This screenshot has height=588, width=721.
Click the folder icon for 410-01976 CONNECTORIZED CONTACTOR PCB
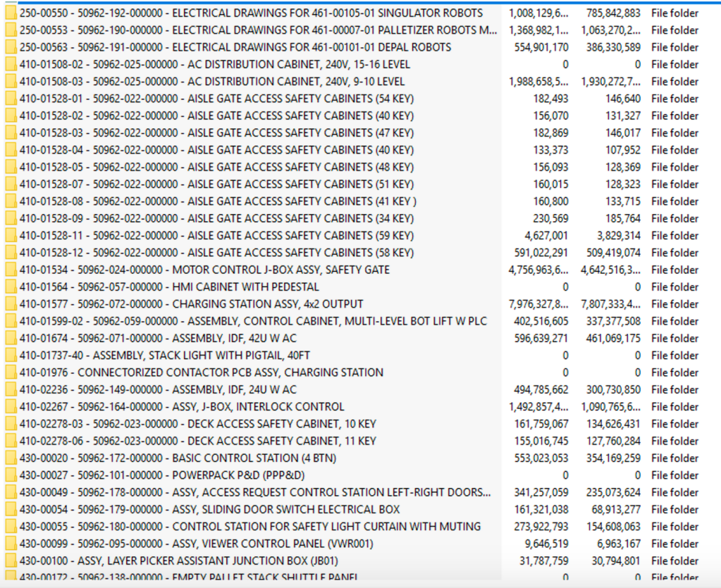[13, 373]
